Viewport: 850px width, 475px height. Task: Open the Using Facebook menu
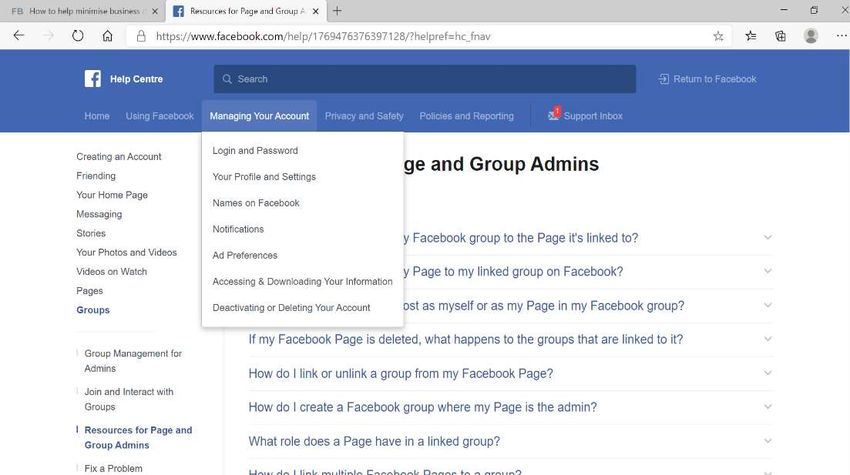pos(160,116)
